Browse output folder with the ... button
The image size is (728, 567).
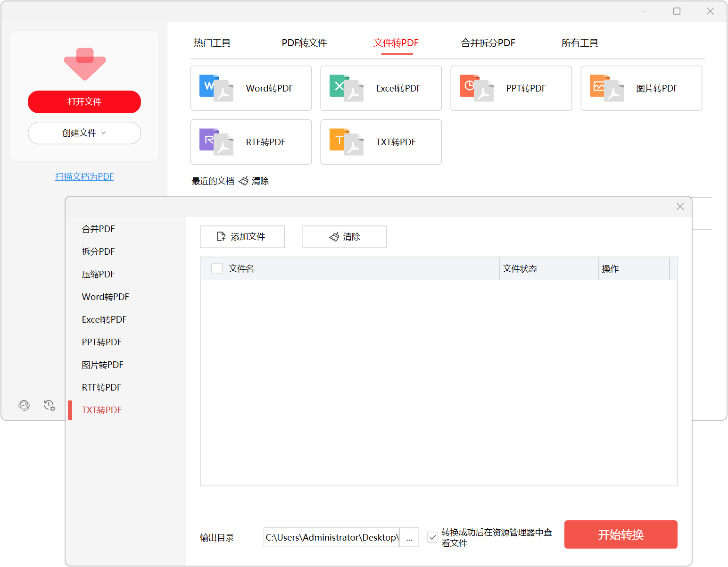409,537
